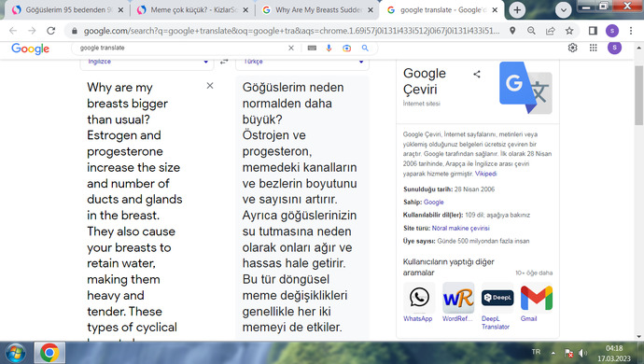Open the Google apps grid
The height and width of the screenshot is (364, 644).
[x=593, y=49]
